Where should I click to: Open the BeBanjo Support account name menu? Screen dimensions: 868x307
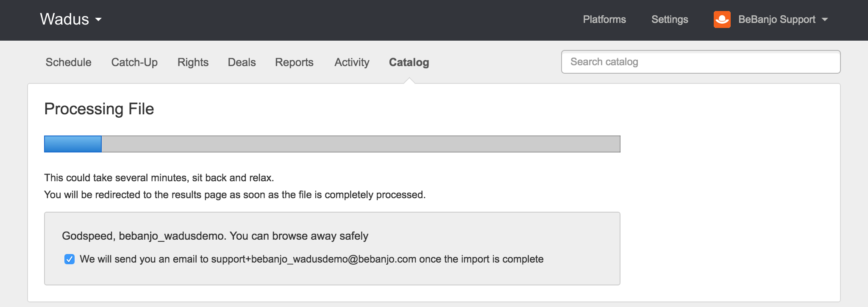776,19
